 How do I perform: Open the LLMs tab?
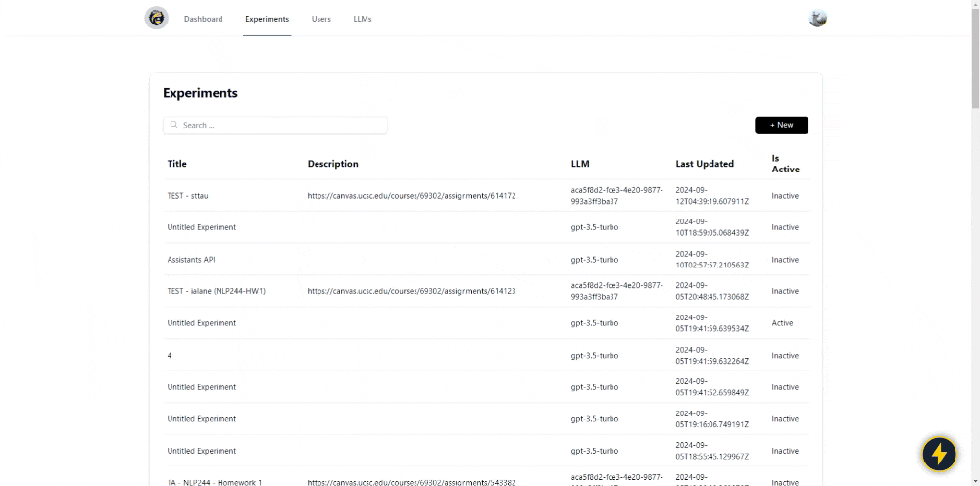363,19
